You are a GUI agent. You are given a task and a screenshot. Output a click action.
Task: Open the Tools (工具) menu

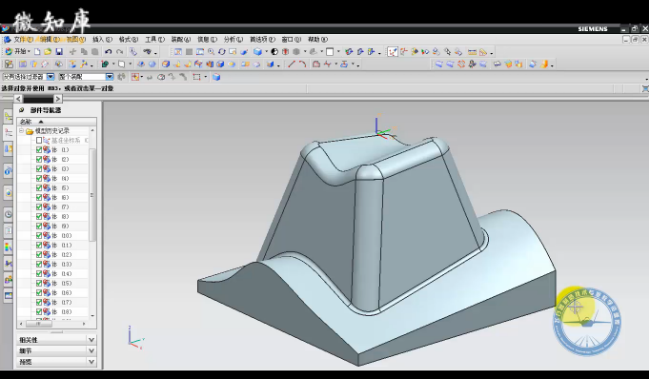point(155,39)
